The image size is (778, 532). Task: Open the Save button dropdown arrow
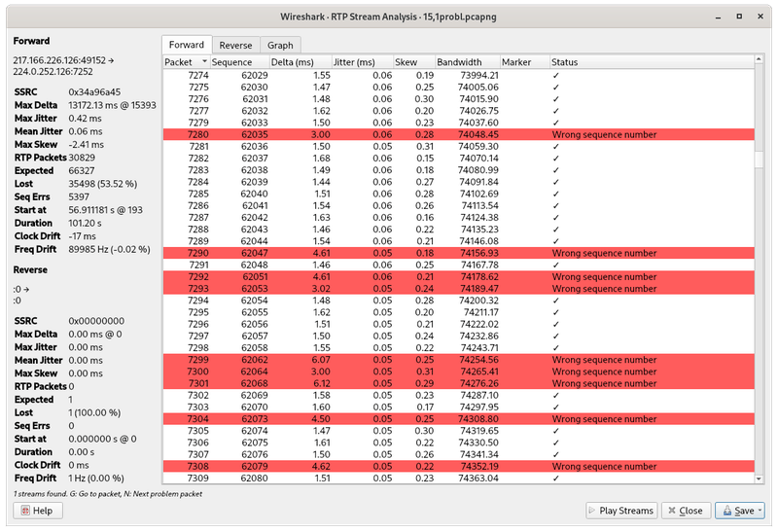(x=760, y=511)
